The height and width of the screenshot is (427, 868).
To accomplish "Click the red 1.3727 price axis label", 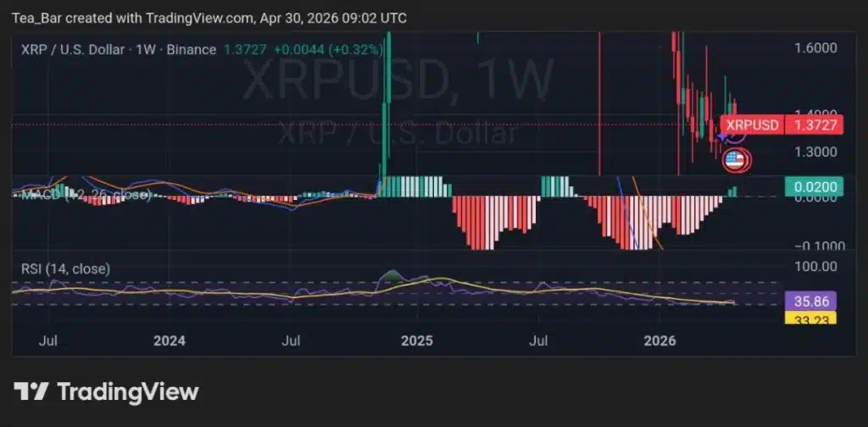I will 814,125.
